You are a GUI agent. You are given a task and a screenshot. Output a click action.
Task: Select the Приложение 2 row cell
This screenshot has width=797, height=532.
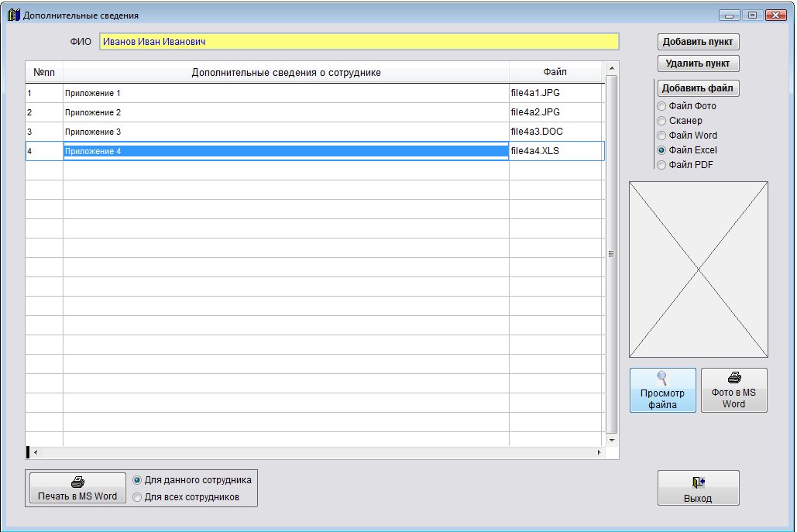(286, 113)
